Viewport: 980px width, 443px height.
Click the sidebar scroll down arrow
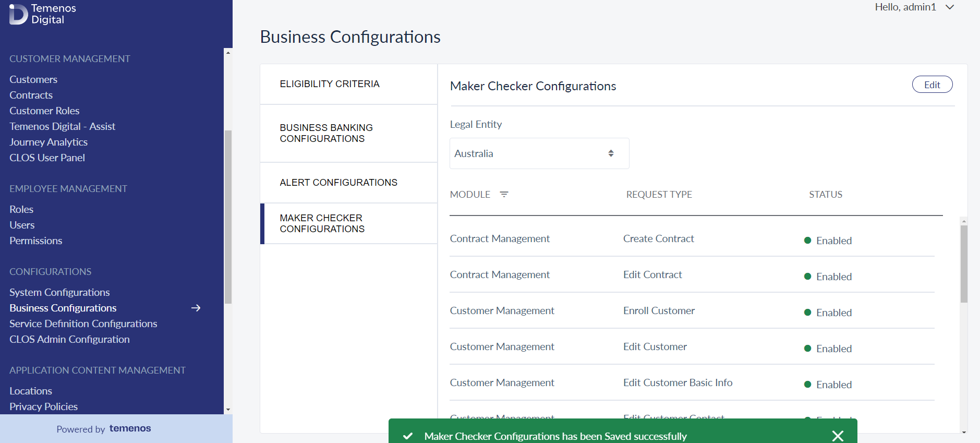pos(228,410)
